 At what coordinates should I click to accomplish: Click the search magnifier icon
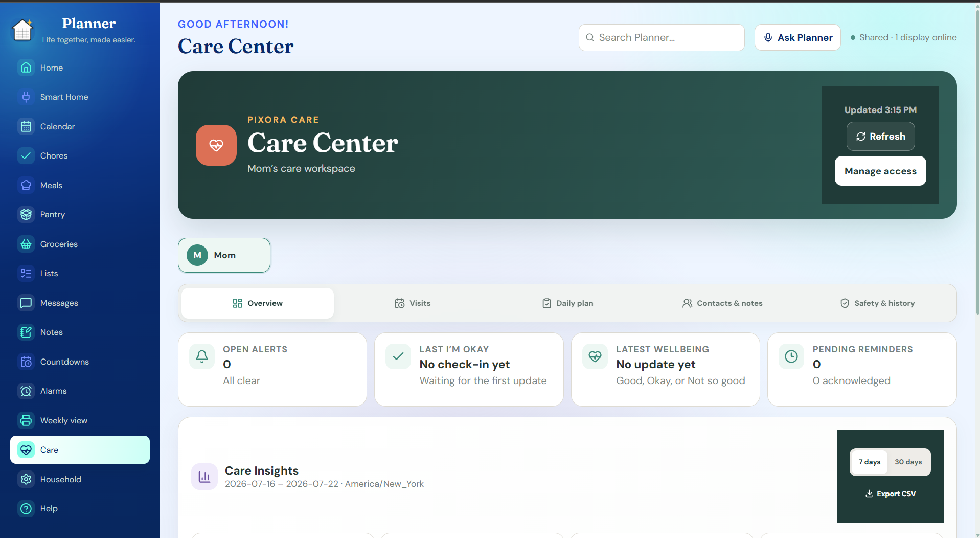tap(590, 37)
